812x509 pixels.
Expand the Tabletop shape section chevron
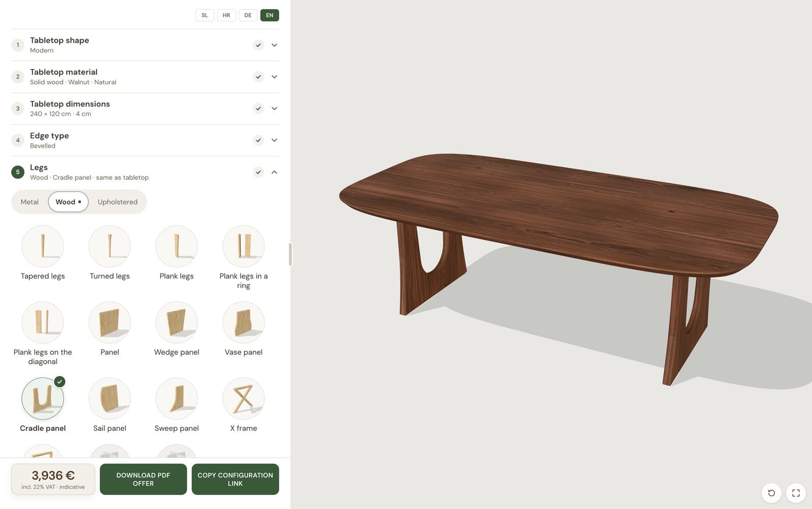(275, 45)
